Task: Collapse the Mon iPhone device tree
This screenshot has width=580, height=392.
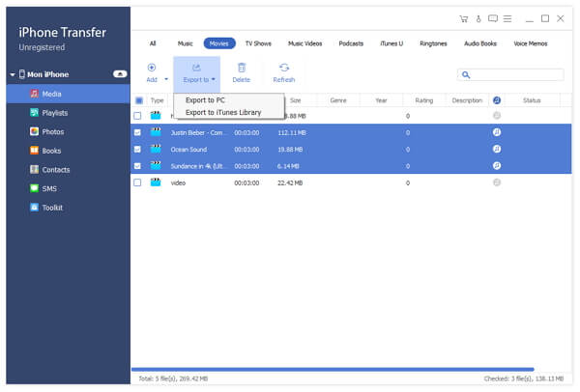Action: (13, 74)
